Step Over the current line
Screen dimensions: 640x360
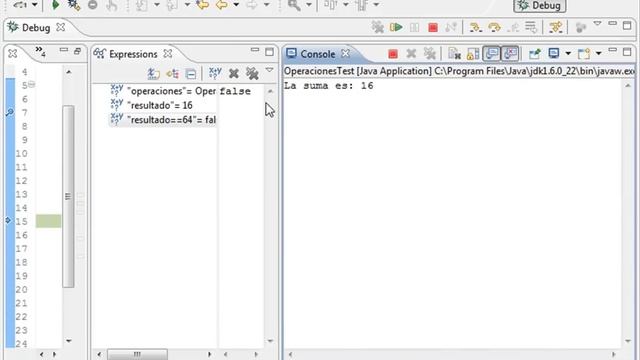[x=494, y=27]
